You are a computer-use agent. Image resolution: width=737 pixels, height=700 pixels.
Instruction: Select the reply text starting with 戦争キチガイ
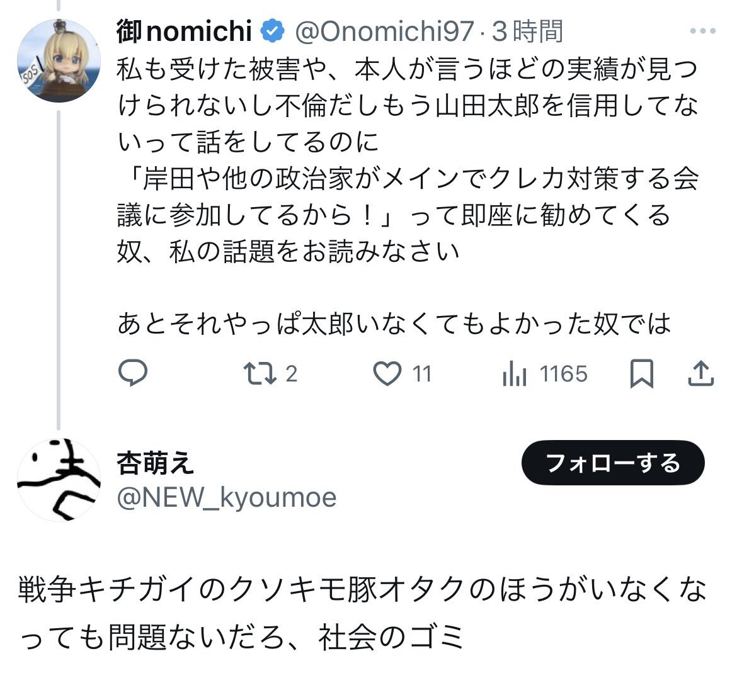click(x=362, y=613)
